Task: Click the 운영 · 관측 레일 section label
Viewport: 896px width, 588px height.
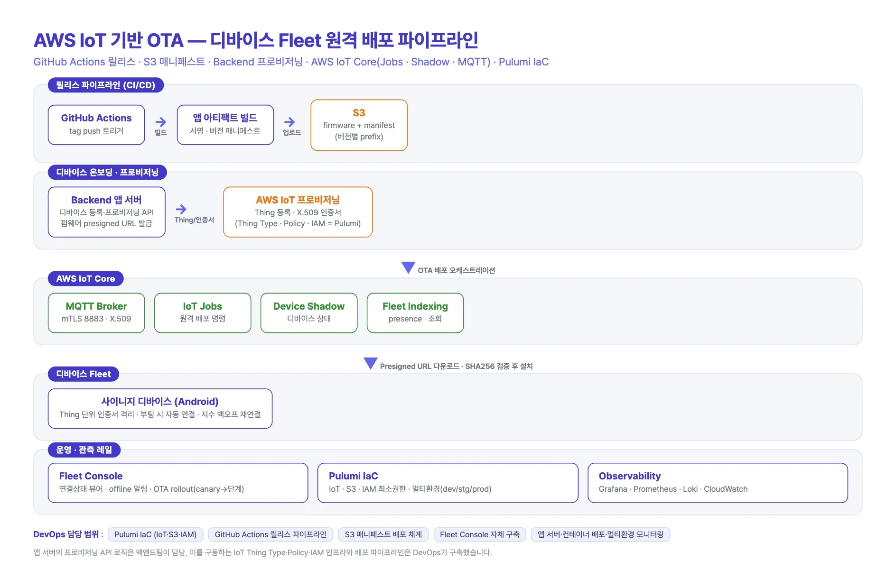Action: click(x=84, y=450)
